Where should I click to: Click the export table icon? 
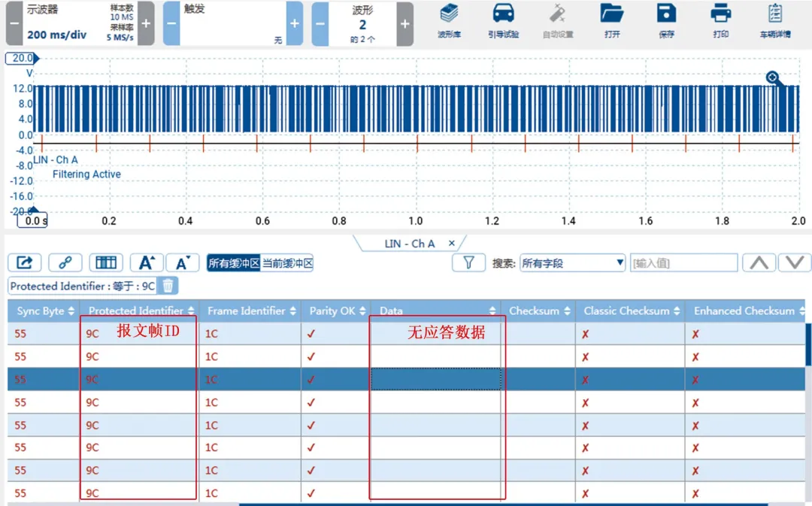click(25, 262)
